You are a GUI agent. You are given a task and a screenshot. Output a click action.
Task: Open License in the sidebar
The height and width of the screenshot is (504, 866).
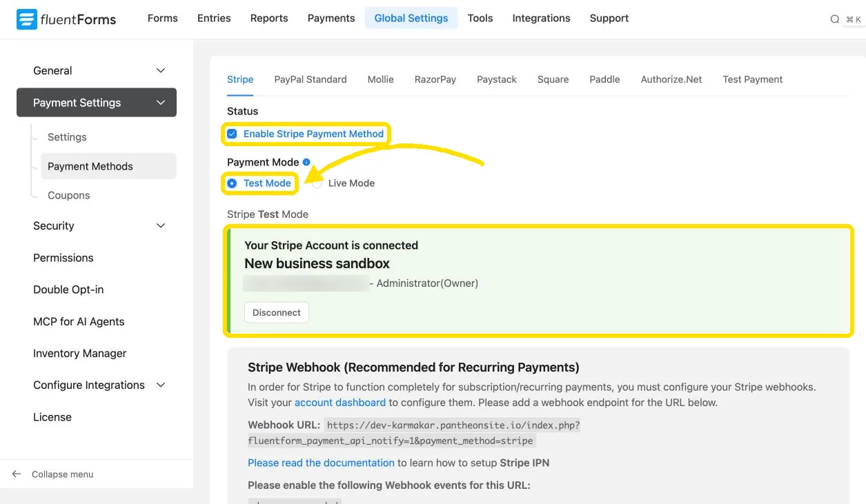click(52, 417)
